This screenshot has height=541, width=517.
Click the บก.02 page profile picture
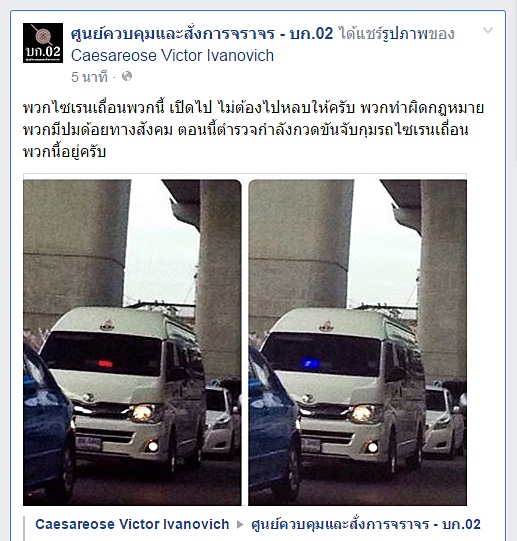pyautogui.click(x=43, y=43)
